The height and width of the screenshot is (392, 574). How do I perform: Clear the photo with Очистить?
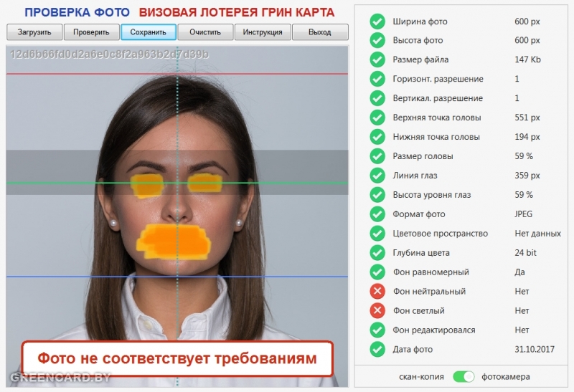tap(205, 32)
